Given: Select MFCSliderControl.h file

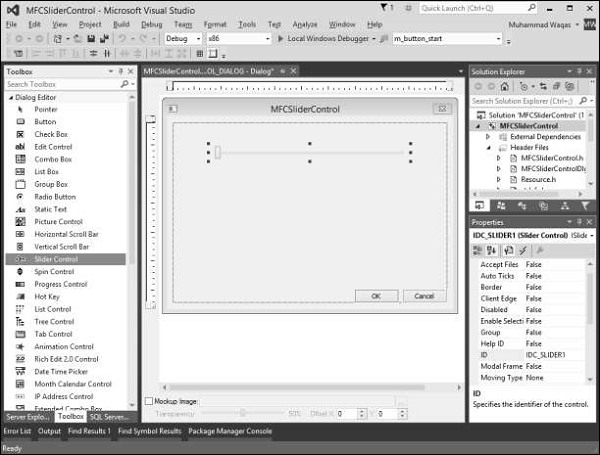Looking at the screenshot, I should (552, 158).
